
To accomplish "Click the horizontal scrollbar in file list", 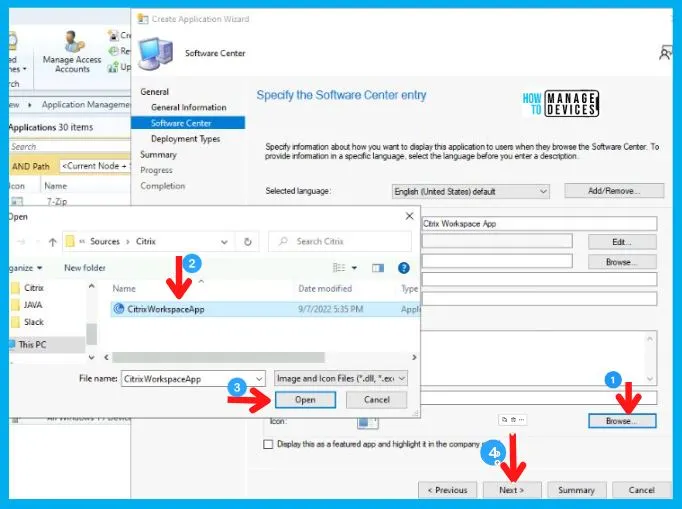I will (x=218, y=358).
